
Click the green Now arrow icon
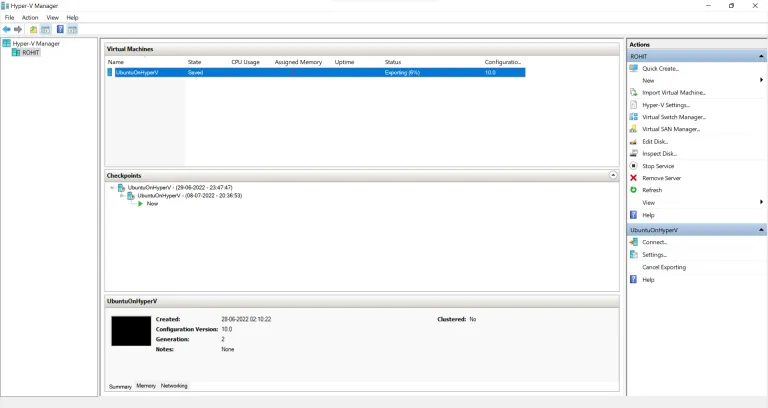(x=140, y=204)
